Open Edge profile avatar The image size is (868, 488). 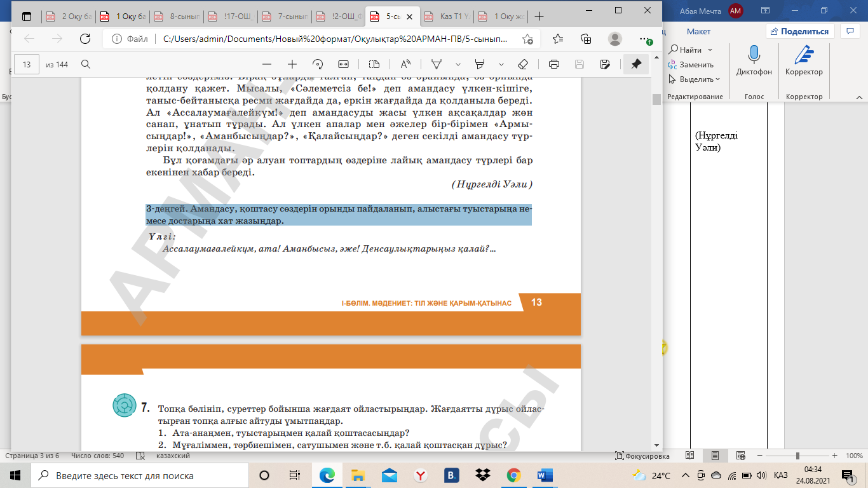point(614,39)
